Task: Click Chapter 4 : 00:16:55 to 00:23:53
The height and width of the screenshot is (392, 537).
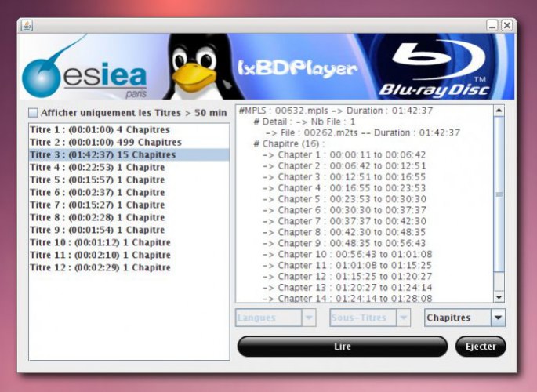Action: (344, 188)
